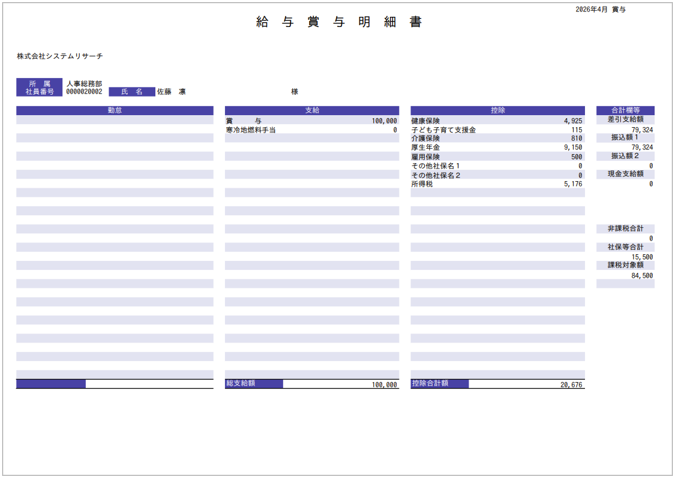The height and width of the screenshot is (478, 675).
Task: Click the 合計欄等 section header
Action: (x=625, y=110)
